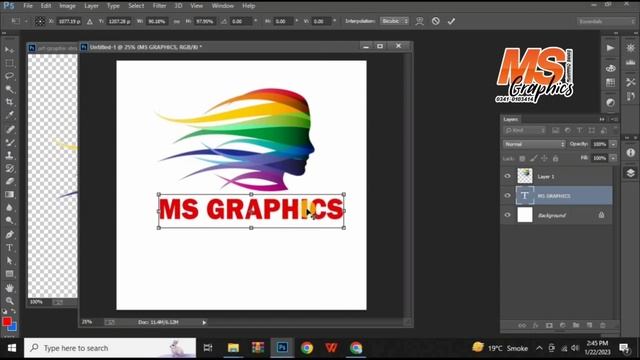The width and height of the screenshot is (640, 360).
Task: Open the File menu
Action: pos(28,6)
